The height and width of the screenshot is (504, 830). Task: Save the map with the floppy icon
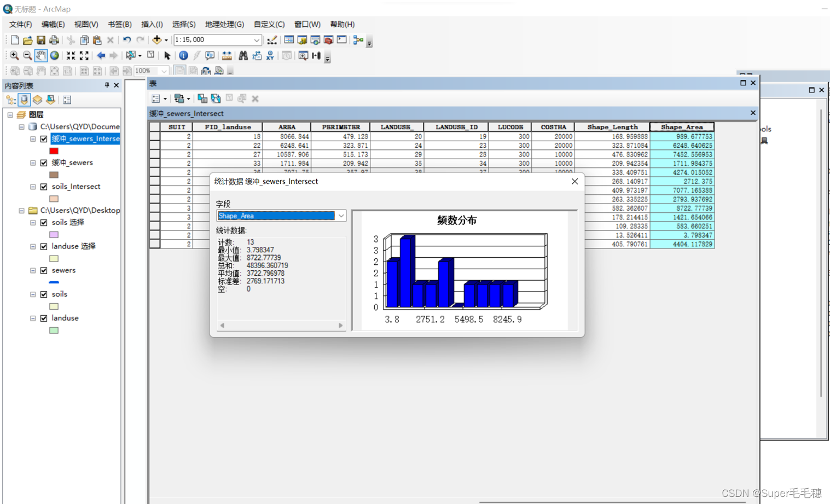point(41,40)
